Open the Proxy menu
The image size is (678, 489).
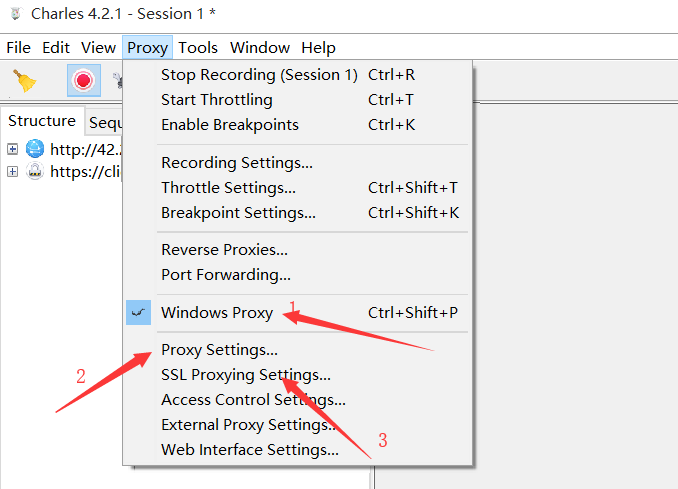click(x=147, y=47)
